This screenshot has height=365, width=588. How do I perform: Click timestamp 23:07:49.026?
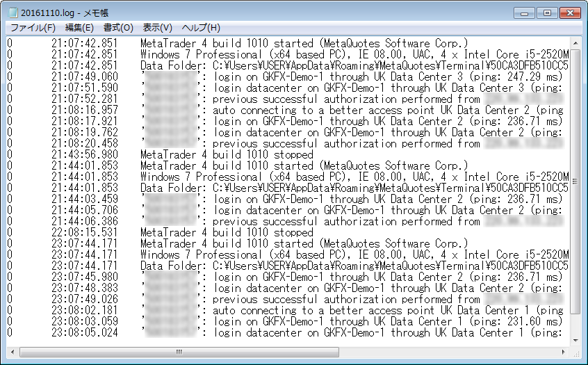85,299
